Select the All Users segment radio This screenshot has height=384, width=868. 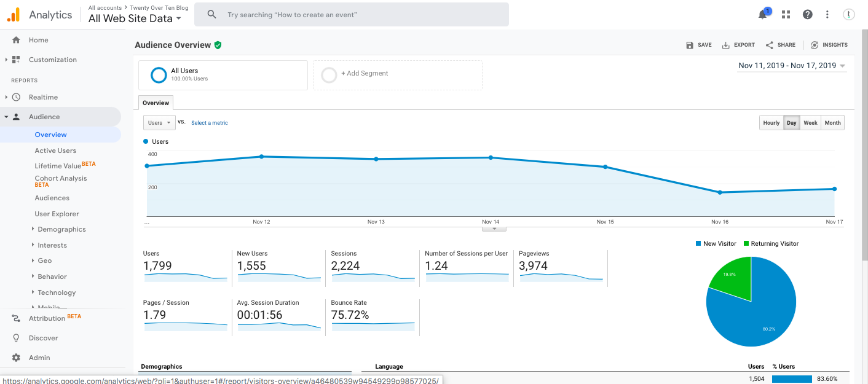pos(159,74)
